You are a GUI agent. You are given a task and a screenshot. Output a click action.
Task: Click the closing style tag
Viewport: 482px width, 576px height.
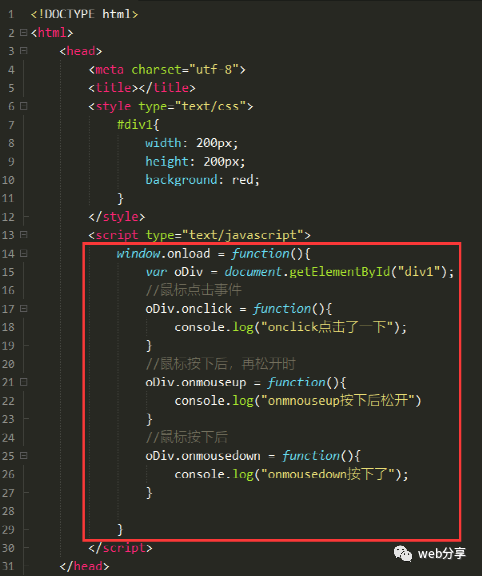116,217
